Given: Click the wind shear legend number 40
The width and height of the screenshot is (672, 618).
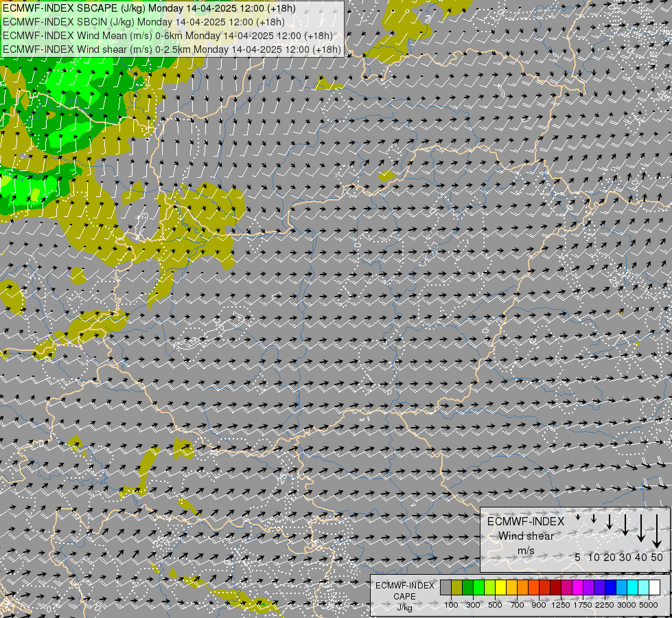Looking at the screenshot, I should pyautogui.click(x=641, y=557).
